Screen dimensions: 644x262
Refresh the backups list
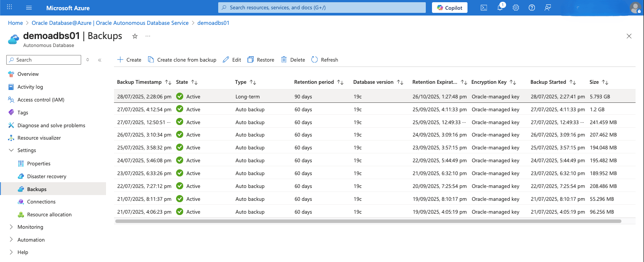(x=324, y=59)
